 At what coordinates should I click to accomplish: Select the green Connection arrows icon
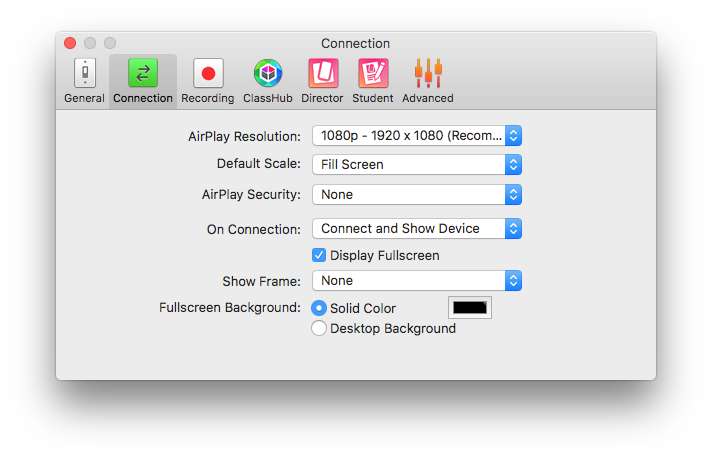point(143,73)
